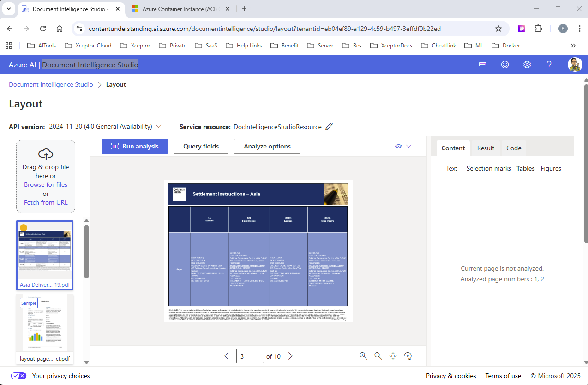Screen dimensions: 588x385
Task: Open the API version dropdown
Action: (159, 126)
